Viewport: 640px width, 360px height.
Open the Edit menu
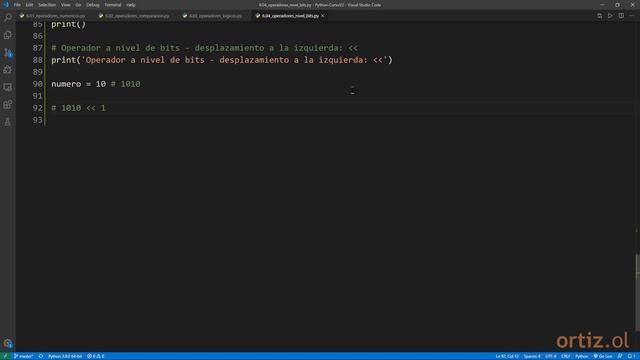29,5
